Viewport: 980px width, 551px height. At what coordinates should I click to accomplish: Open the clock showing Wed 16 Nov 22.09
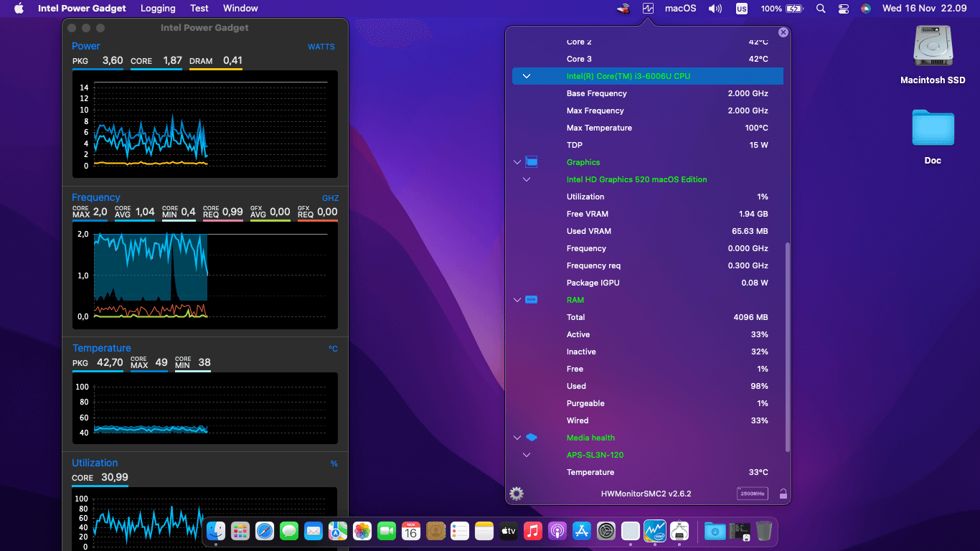pos(924,9)
